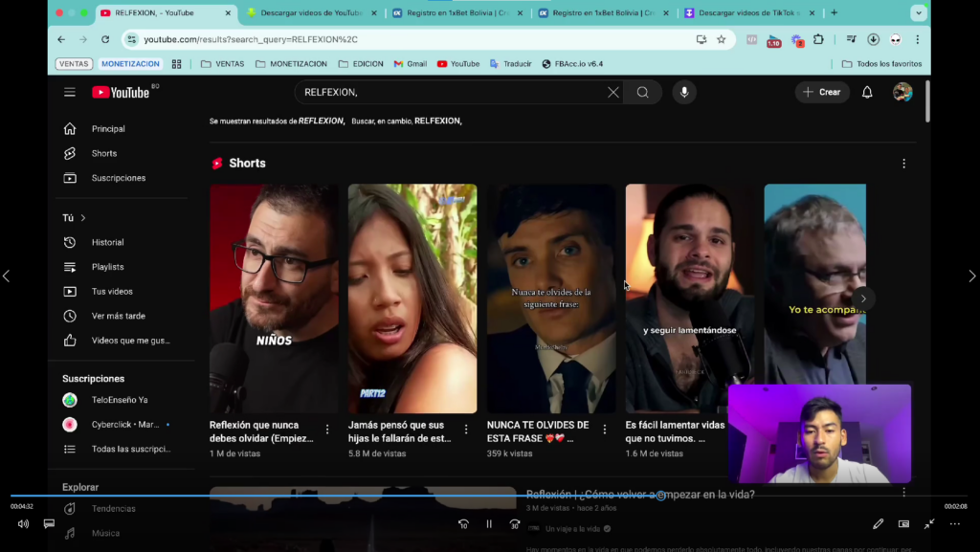Rewind the video 10 seconds
Image resolution: width=980 pixels, height=552 pixels.
pyautogui.click(x=463, y=524)
